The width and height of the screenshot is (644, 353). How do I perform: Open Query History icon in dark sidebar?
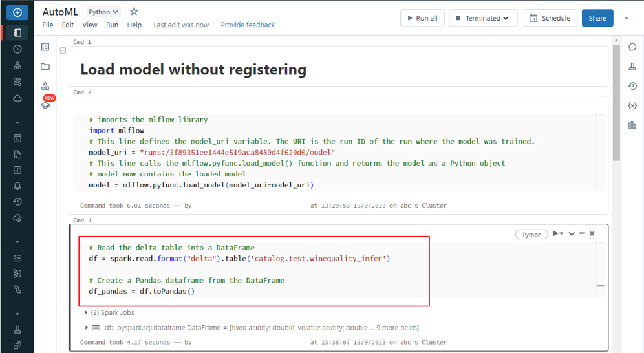(17, 202)
